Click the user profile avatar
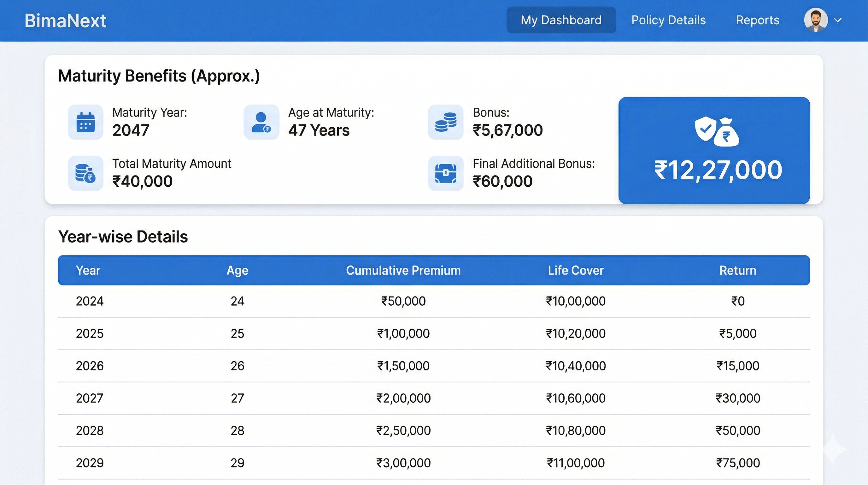The height and width of the screenshot is (485, 868). [x=815, y=20]
